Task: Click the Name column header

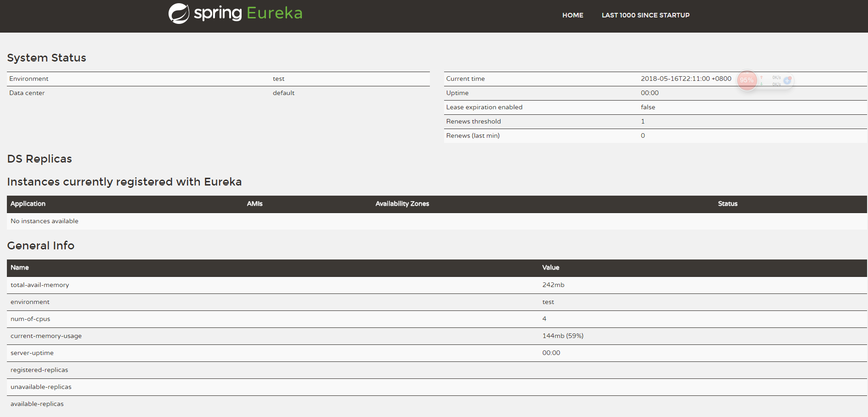Action: point(20,268)
